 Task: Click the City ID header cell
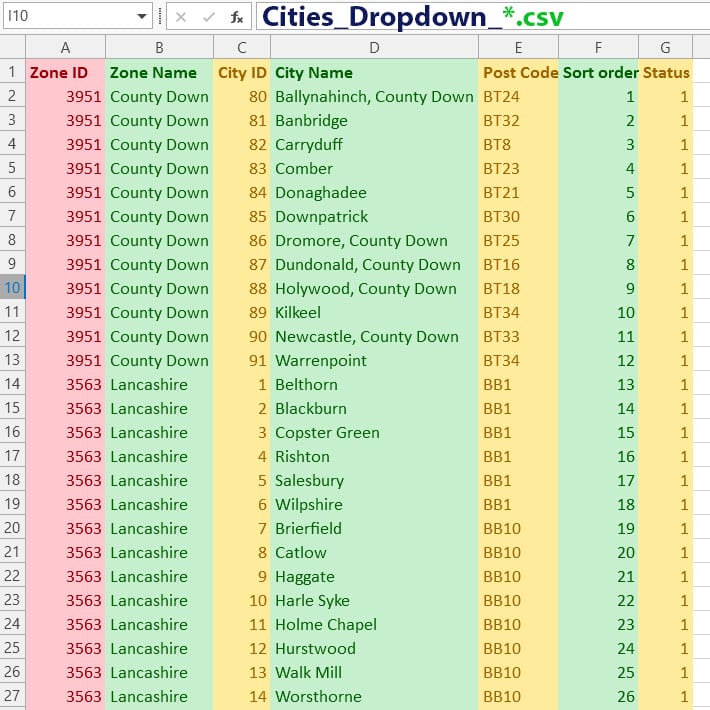[x=242, y=72]
